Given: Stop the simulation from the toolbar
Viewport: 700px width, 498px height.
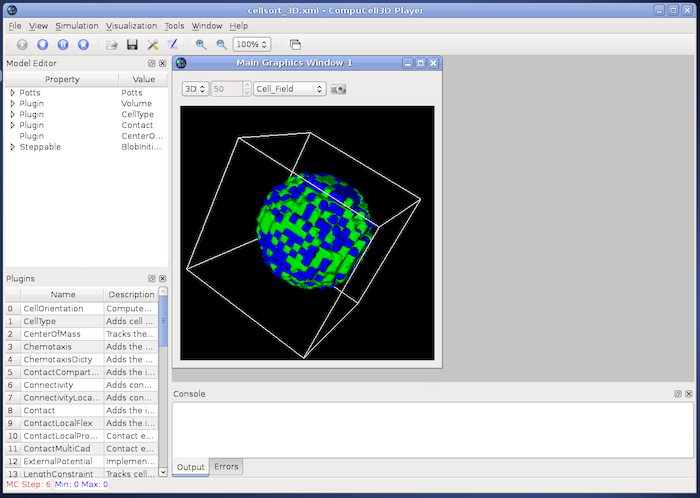Looking at the screenshot, I should (84, 45).
